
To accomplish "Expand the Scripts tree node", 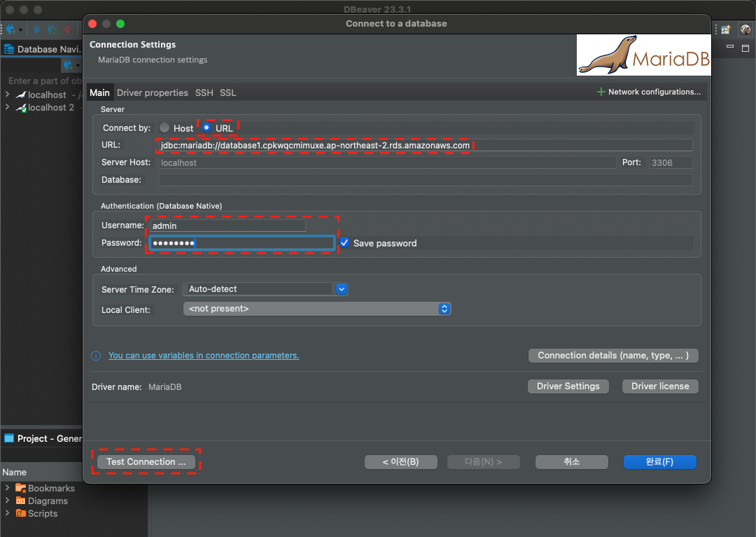I will coord(7,512).
